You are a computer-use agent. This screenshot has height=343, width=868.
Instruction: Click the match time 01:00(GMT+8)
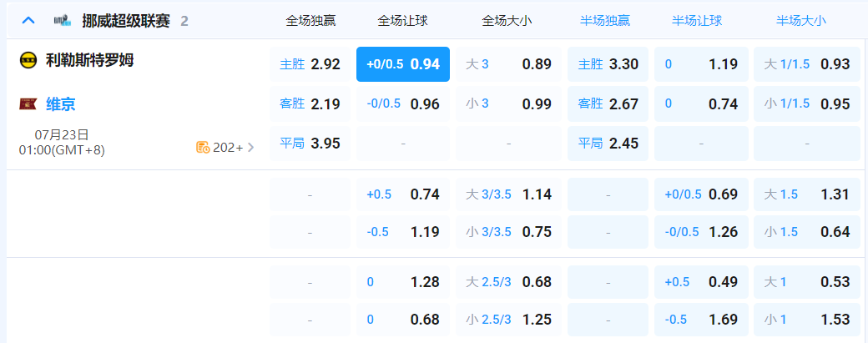tap(62, 150)
